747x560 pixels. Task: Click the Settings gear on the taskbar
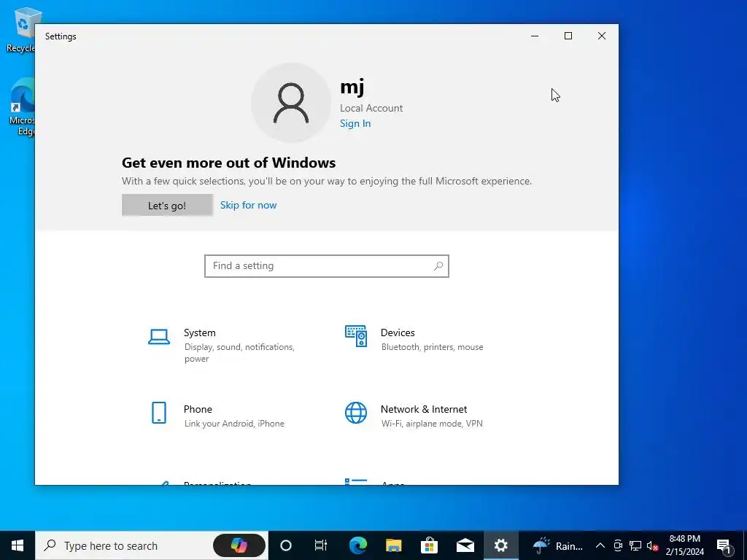(x=501, y=545)
